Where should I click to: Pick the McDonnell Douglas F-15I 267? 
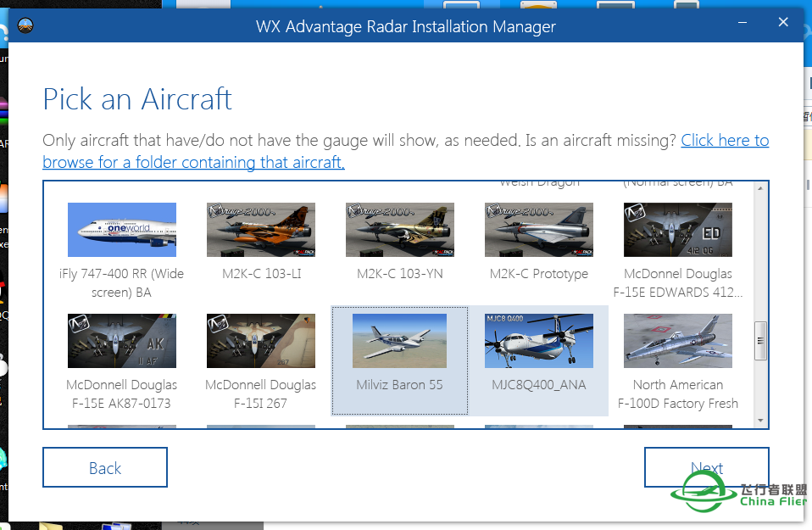coord(261,341)
